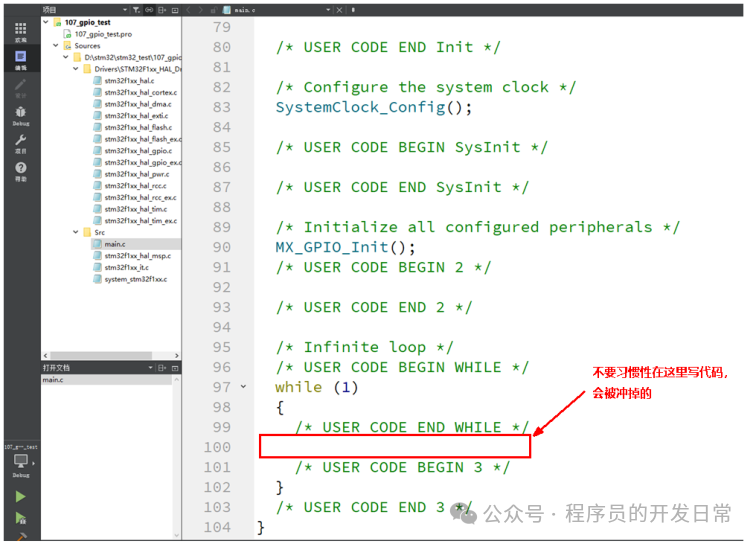Click the MX_GPIO_Init() call in code
Screen dimensions: 756x544
[345, 247]
